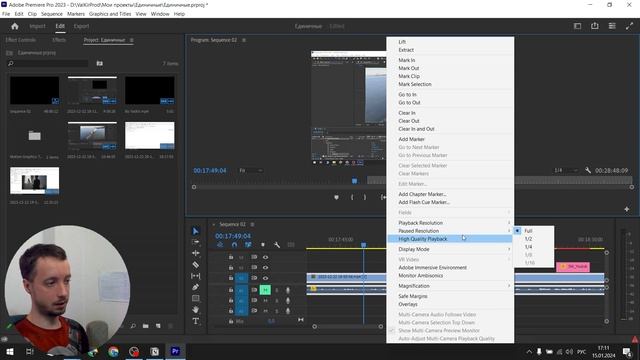
Task: Open the Button Editor plus icon
Action: tap(627, 209)
